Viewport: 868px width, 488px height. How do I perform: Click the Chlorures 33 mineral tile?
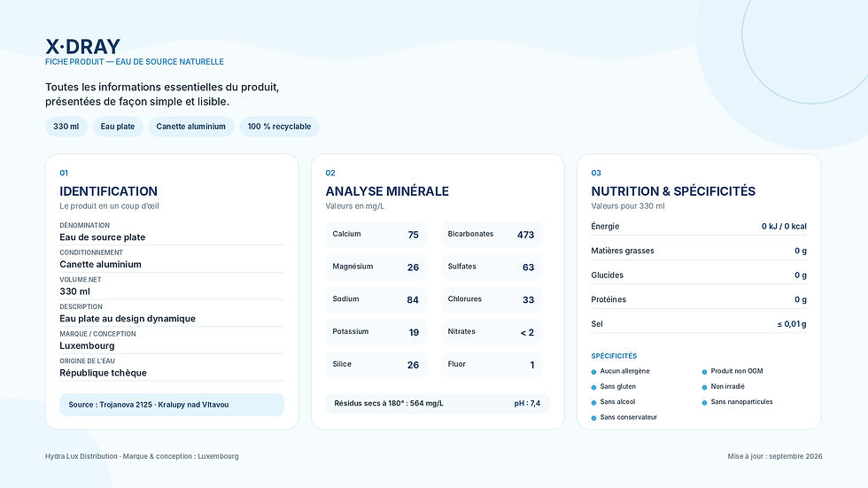point(492,300)
